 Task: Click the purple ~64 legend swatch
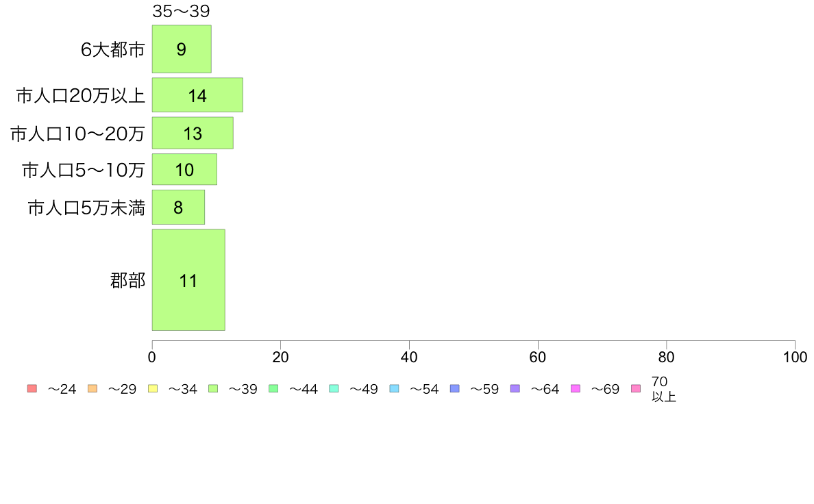click(x=515, y=388)
